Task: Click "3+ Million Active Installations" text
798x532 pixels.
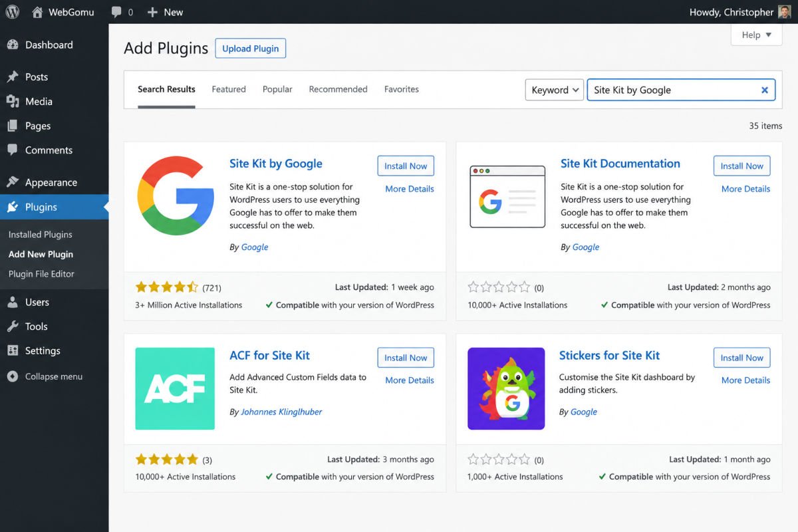Action: tap(189, 305)
